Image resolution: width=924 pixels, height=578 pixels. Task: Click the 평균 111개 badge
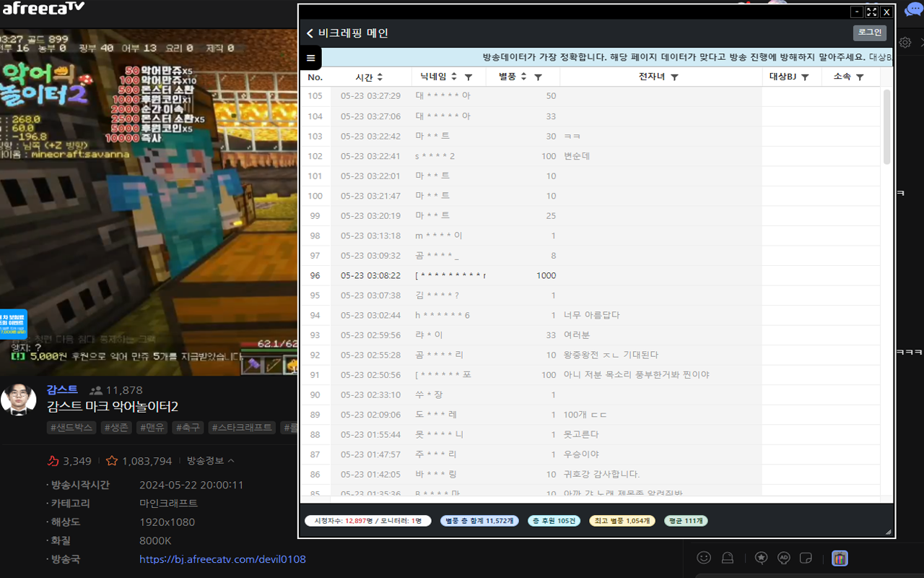click(x=686, y=521)
